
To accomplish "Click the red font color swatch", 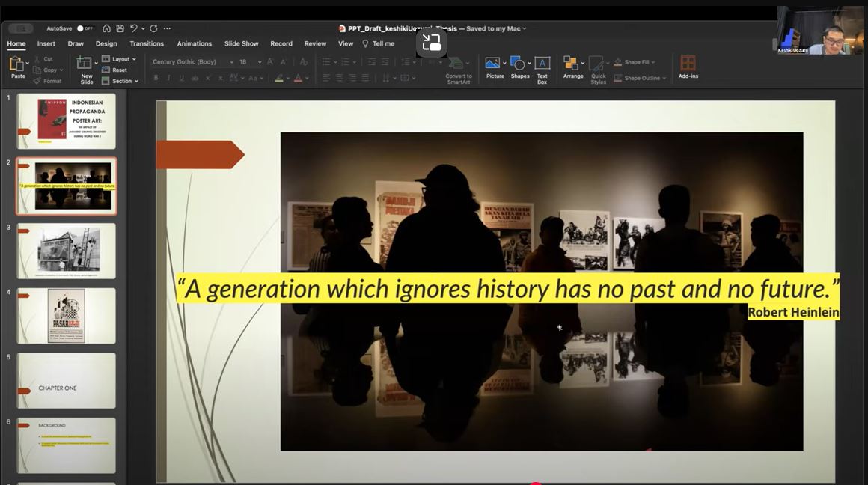I will tap(298, 78).
